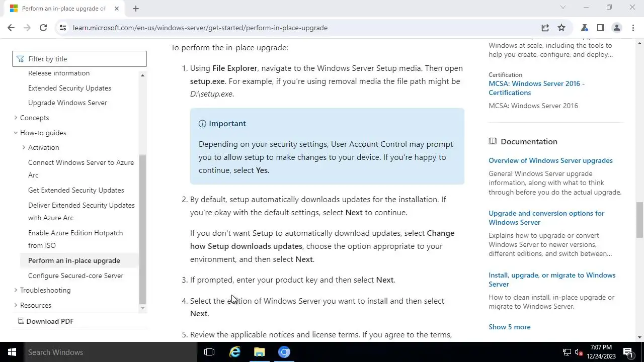Open Deliver Extended Security Updates with Azure Arc

pyautogui.click(x=82, y=211)
